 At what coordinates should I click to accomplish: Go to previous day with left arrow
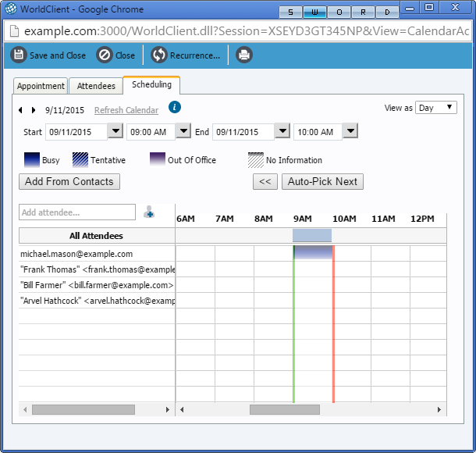click(21, 111)
